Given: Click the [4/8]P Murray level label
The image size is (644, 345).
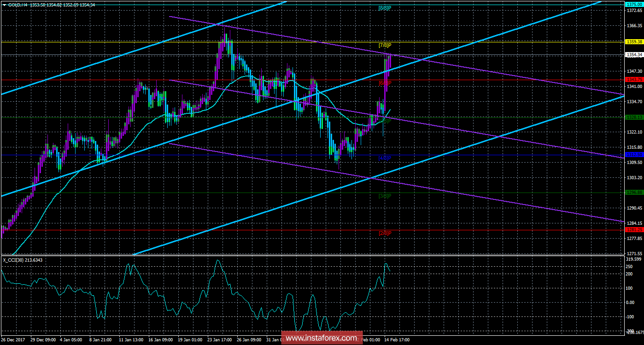Looking at the screenshot, I should 385,158.
